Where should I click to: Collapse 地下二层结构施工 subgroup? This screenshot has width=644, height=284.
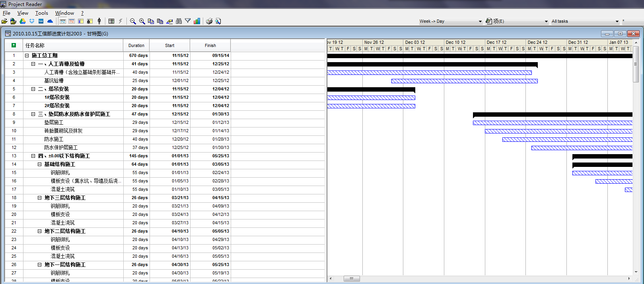(x=40, y=231)
